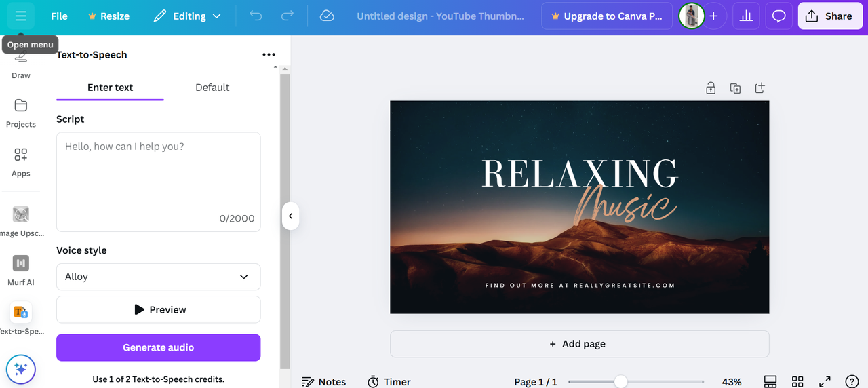Expand the Alloy voice style dropdown
The height and width of the screenshot is (388, 868).
click(x=159, y=277)
